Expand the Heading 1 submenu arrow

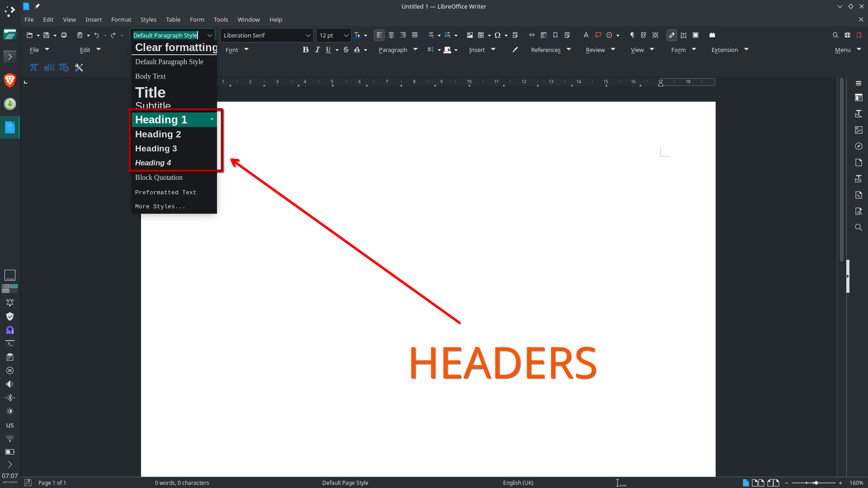click(212, 119)
